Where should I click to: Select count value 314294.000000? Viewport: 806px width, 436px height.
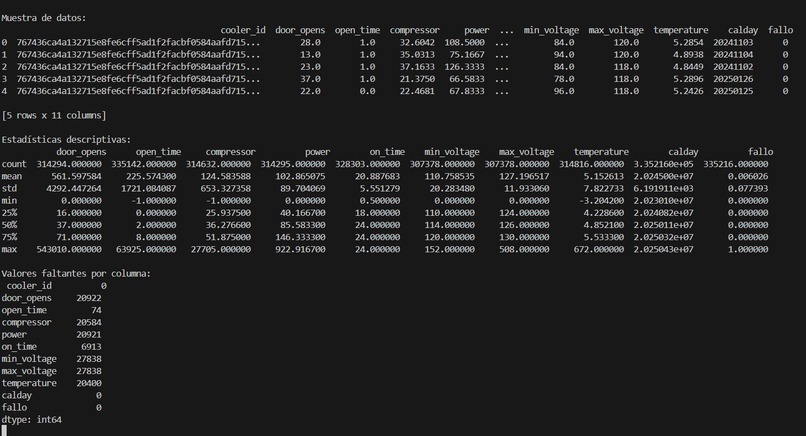[69, 164]
